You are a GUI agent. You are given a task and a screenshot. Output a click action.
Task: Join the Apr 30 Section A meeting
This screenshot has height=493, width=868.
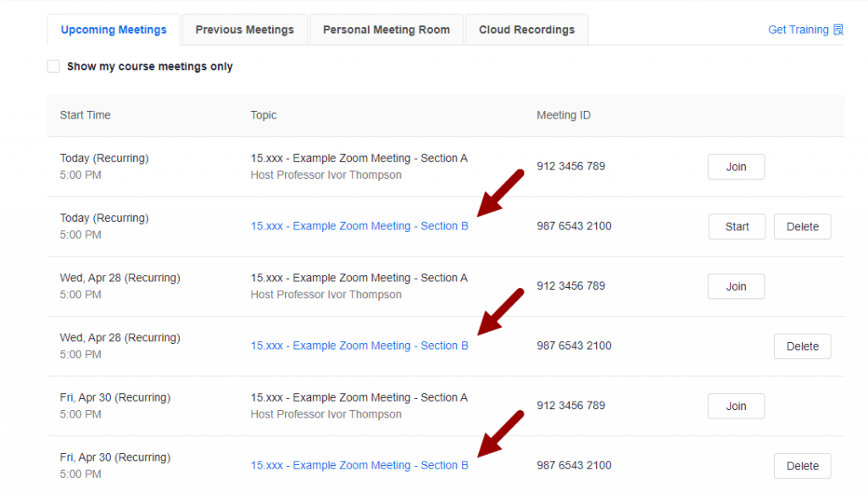click(736, 406)
